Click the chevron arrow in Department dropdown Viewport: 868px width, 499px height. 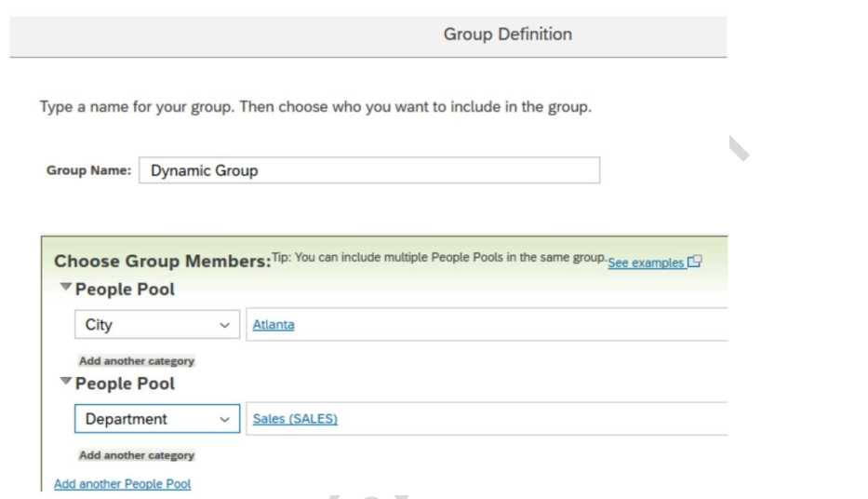click(x=224, y=419)
